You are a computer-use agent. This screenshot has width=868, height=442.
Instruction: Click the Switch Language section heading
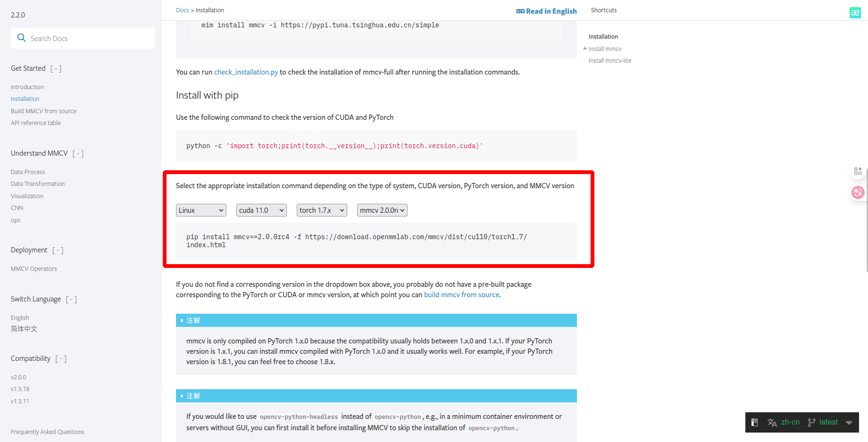(x=36, y=299)
